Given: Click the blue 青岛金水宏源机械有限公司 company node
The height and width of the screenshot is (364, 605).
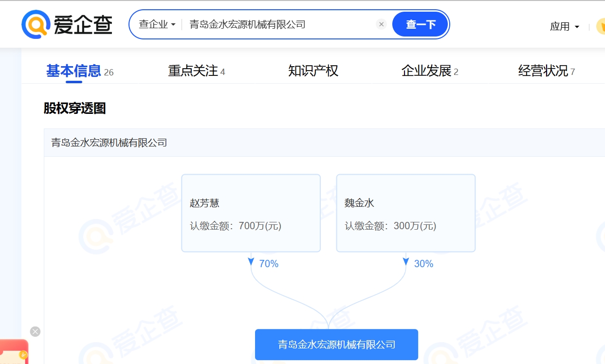Looking at the screenshot, I should pyautogui.click(x=336, y=345).
